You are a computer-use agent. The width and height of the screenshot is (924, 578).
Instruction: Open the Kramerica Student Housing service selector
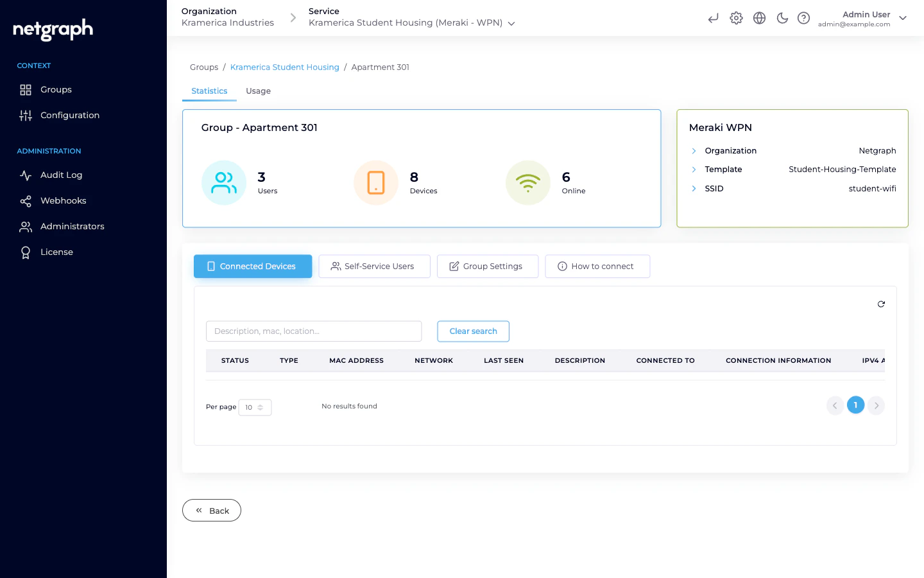point(511,22)
